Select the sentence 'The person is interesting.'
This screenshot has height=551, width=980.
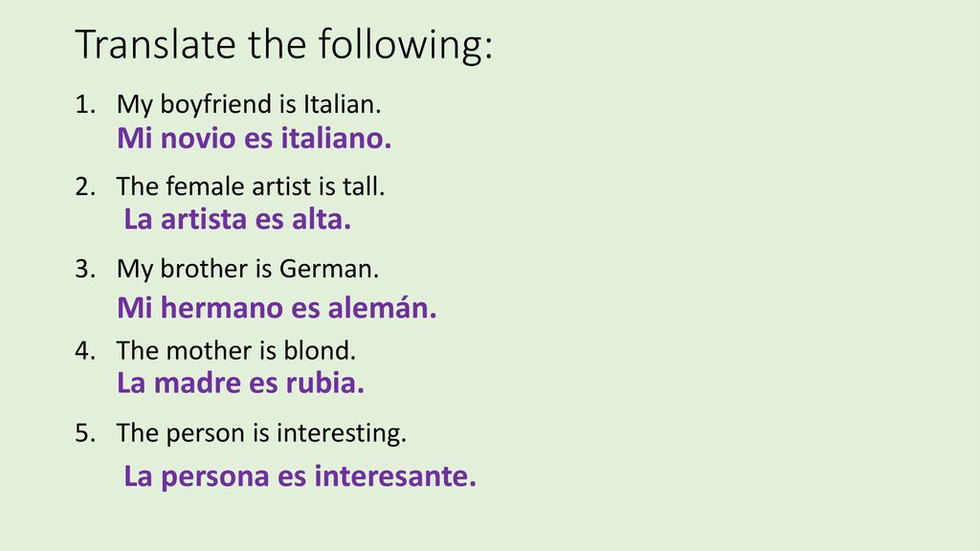pyautogui.click(x=261, y=433)
